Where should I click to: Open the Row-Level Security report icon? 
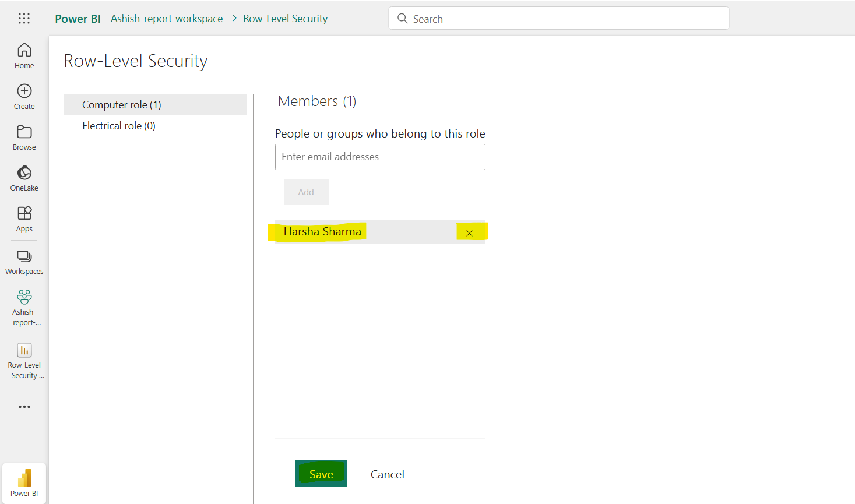24,350
